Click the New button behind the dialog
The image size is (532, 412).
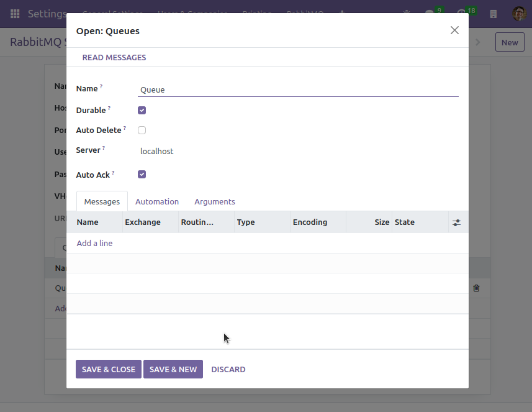point(510,42)
